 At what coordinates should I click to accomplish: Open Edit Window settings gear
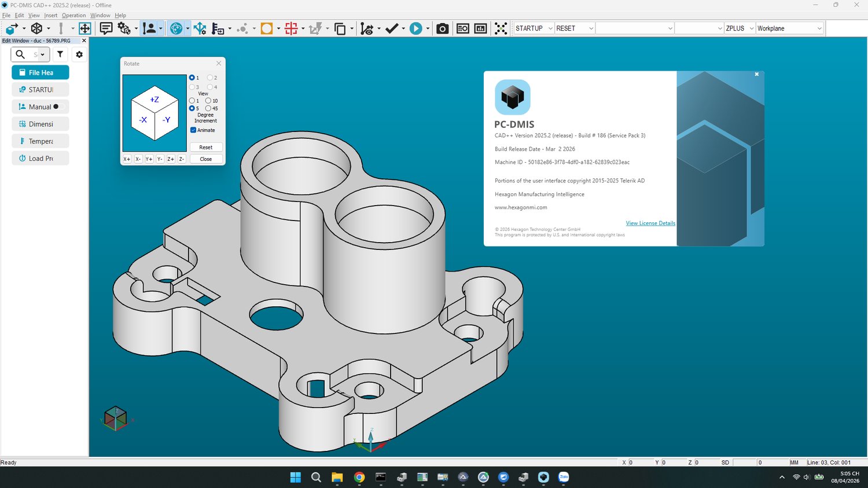[79, 54]
